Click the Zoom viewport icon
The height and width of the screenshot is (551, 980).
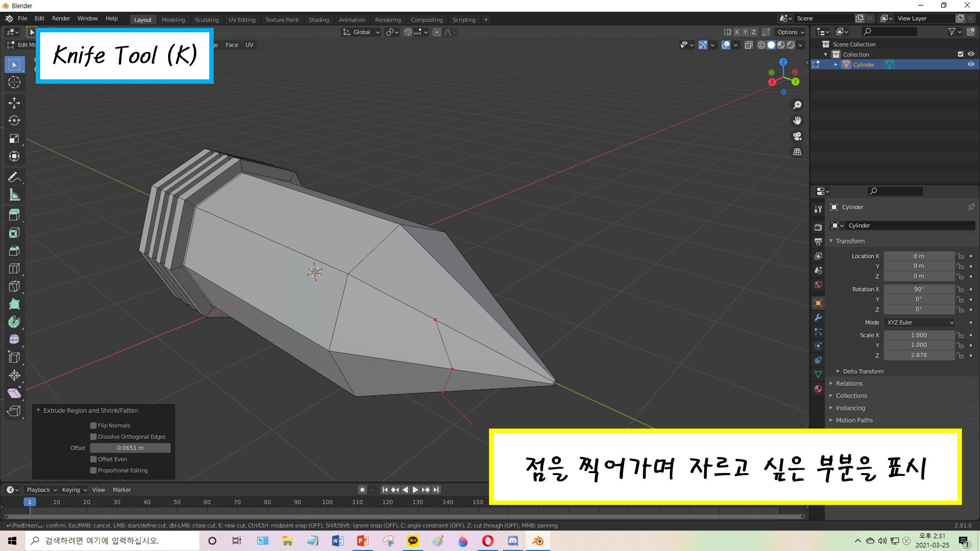point(797,105)
